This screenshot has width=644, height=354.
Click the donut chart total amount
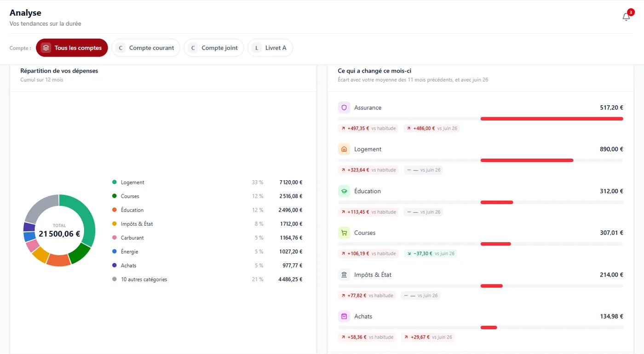[59, 234]
